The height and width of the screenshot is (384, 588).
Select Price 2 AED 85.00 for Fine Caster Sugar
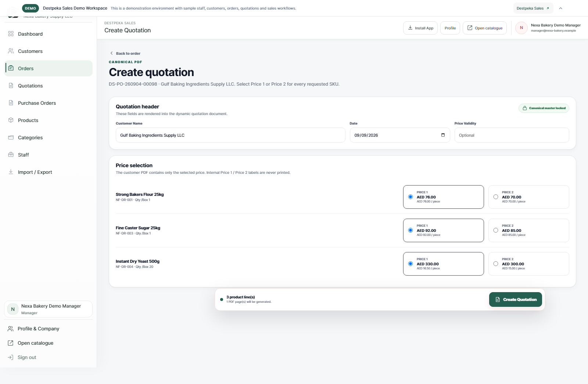[x=528, y=230]
